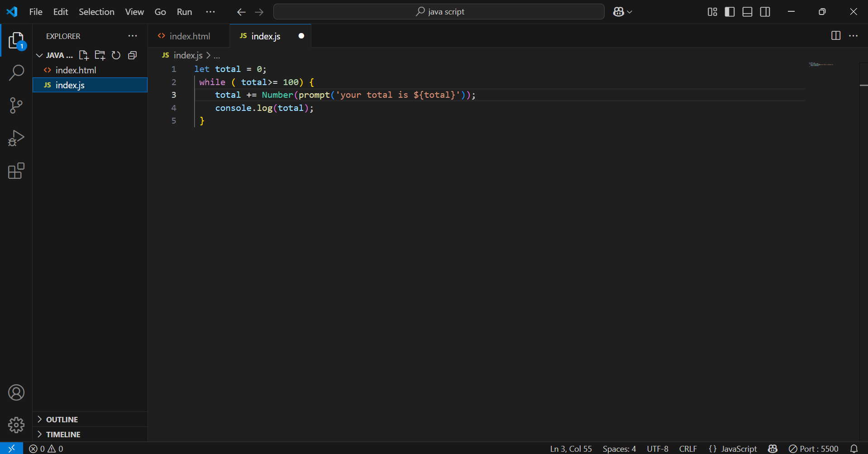
Task: Switch to the index.html tab
Action: pyautogui.click(x=189, y=36)
